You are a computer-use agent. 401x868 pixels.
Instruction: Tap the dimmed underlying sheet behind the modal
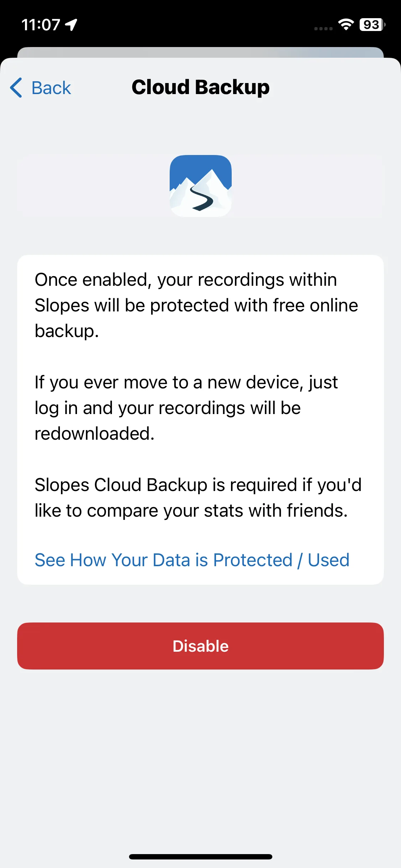click(201, 52)
